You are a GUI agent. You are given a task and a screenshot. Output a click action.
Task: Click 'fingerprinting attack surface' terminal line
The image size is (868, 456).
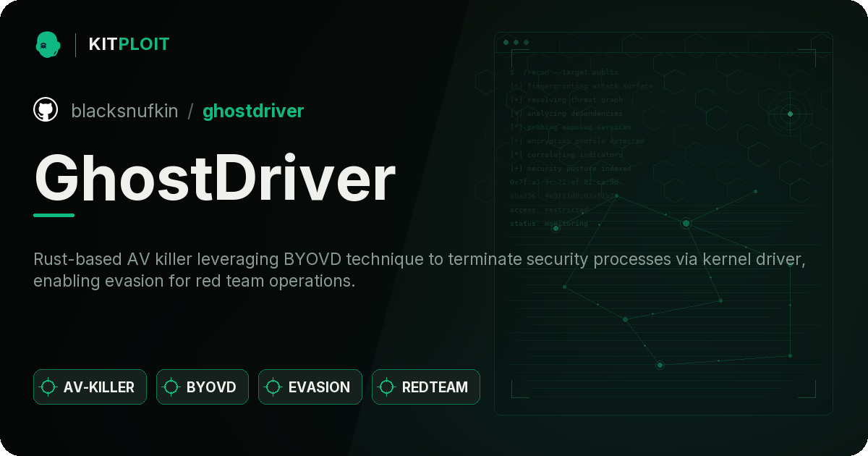582,86
